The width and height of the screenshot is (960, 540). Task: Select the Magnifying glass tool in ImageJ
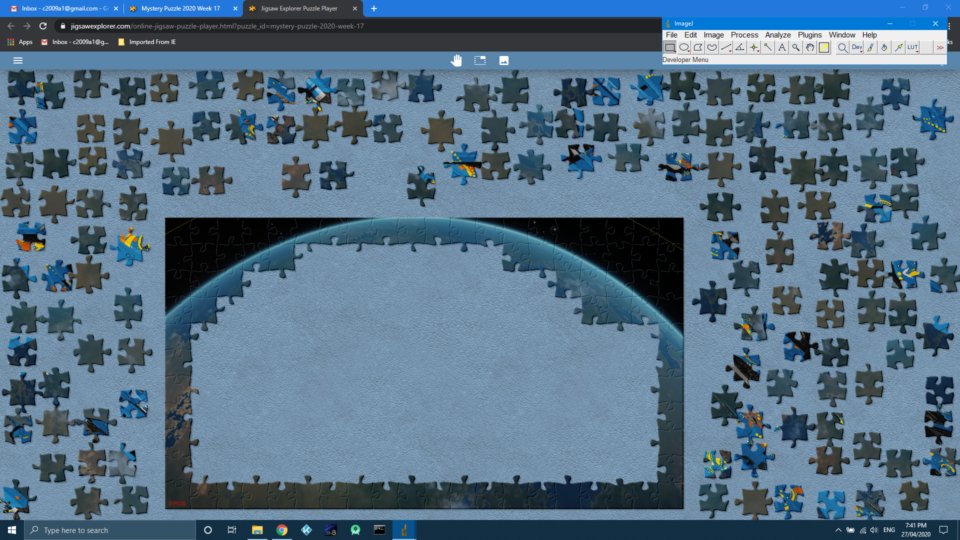[796, 47]
